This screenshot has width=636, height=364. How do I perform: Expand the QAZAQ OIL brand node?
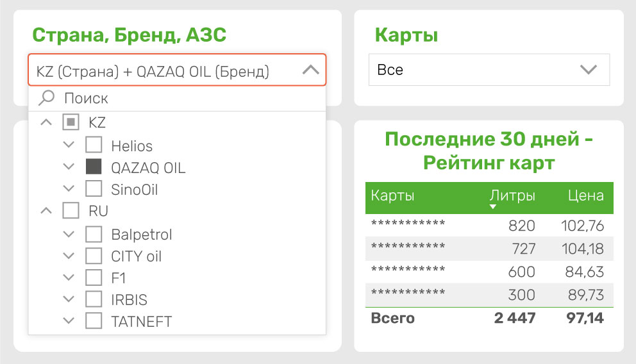(69, 167)
